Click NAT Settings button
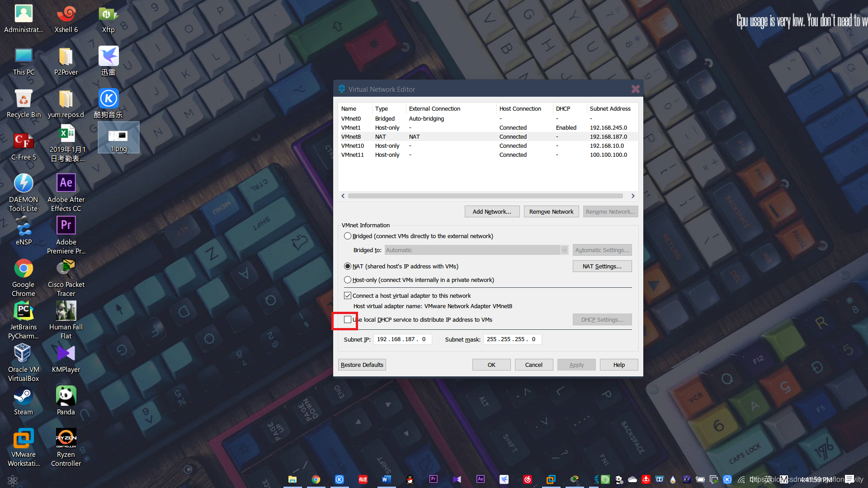Image resolution: width=868 pixels, height=488 pixels. click(x=602, y=266)
